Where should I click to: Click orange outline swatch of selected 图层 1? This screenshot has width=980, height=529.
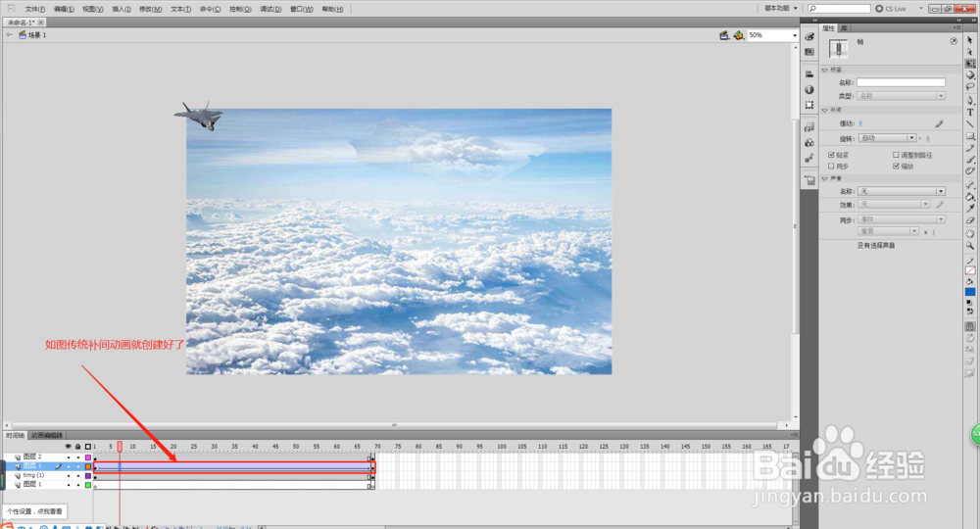click(x=88, y=466)
